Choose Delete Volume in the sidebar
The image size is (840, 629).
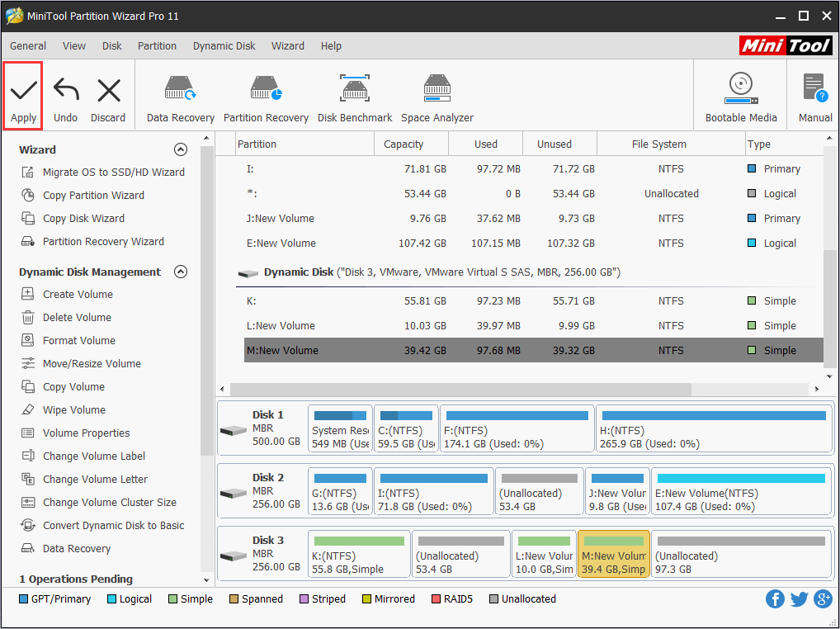tap(67, 317)
